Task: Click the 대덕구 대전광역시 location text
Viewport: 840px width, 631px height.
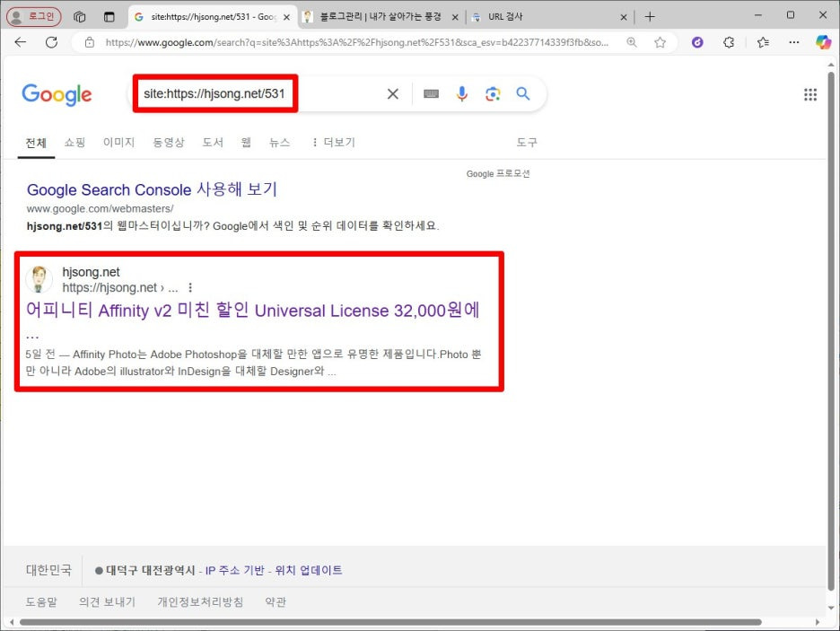Action: pos(151,571)
